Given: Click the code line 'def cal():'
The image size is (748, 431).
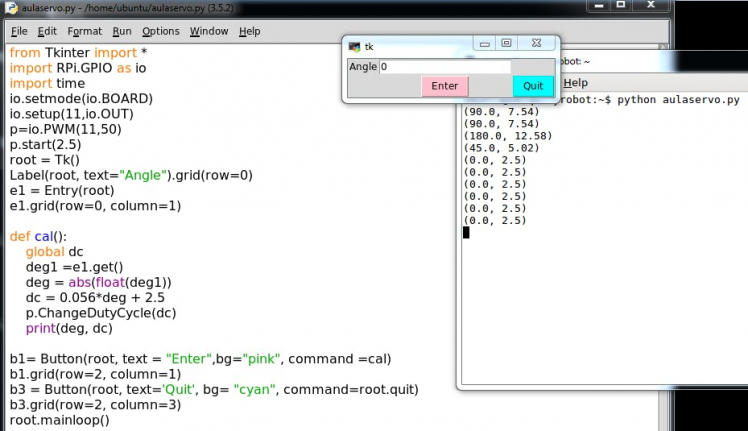Looking at the screenshot, I should (x=38, y=237).
